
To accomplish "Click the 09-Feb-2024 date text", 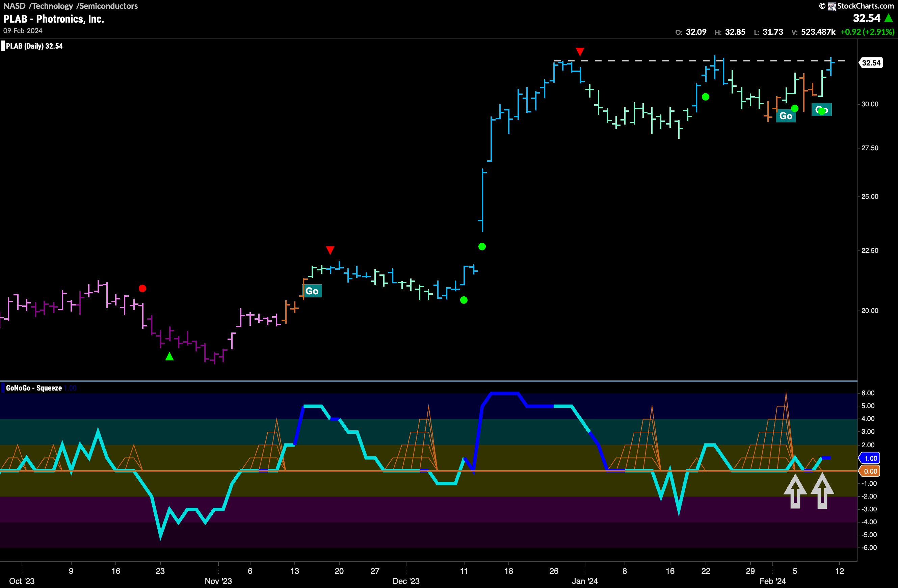I will click(23, 31).
